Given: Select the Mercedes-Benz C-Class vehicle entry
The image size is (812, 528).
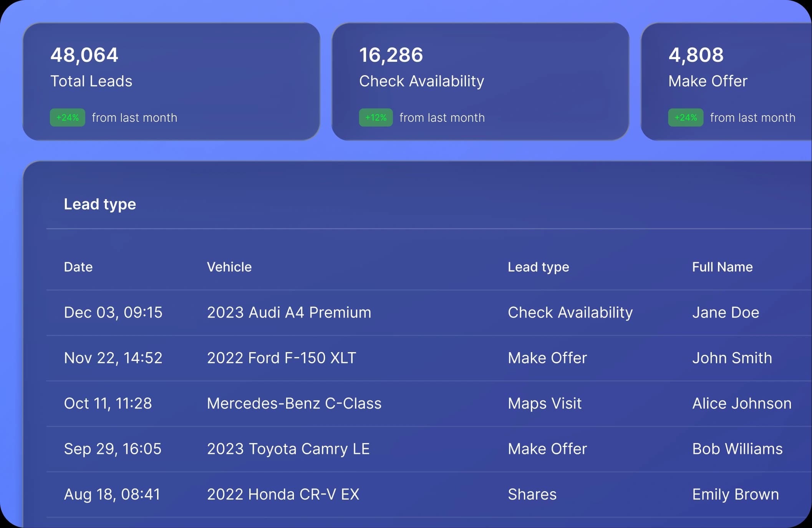Looking at the screenshot, I should pos(294,403).
